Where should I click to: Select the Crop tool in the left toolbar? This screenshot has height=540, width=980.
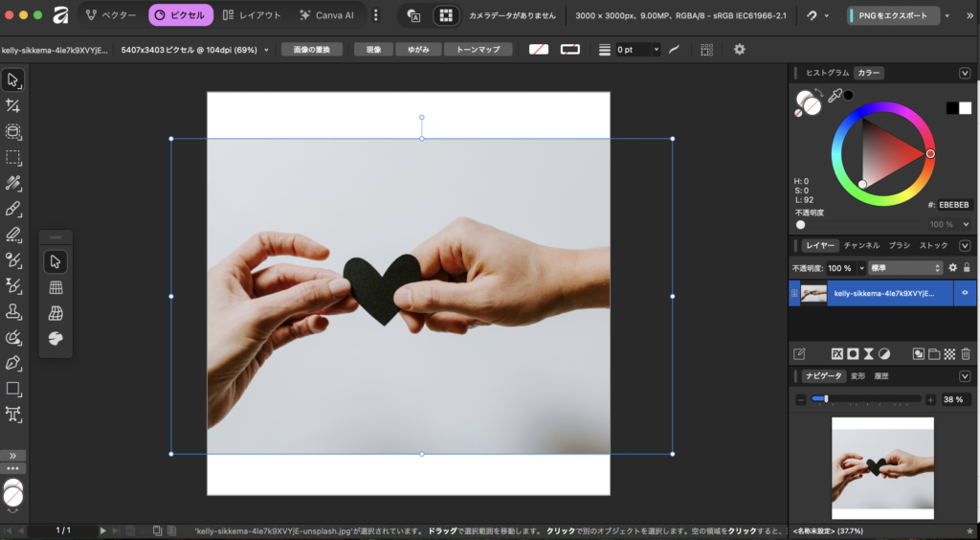(13, 105)
